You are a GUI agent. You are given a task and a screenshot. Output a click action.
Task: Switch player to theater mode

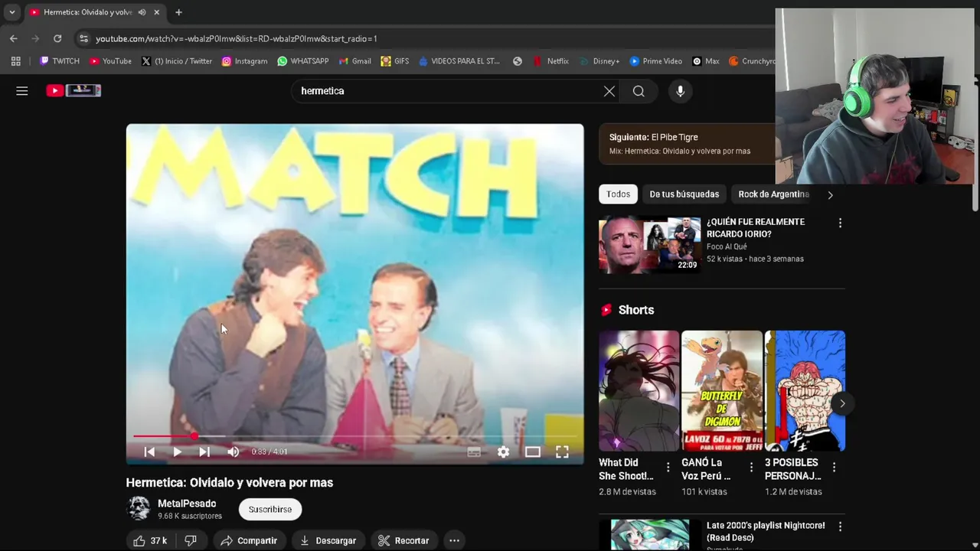click(532, 452)
